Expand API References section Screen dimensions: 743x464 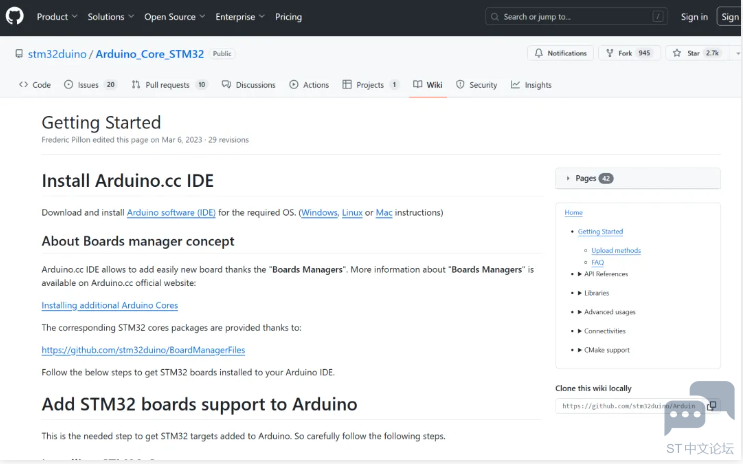[602, 274]
